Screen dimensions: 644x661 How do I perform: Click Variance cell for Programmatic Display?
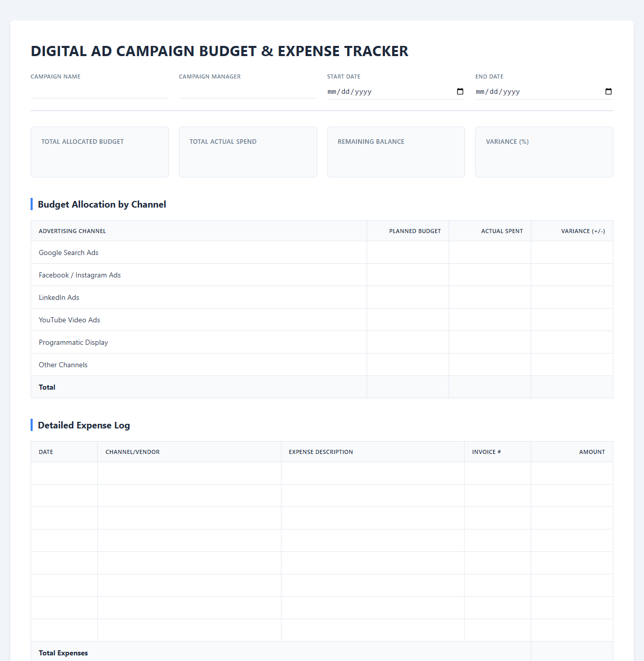tap(572, 342)
